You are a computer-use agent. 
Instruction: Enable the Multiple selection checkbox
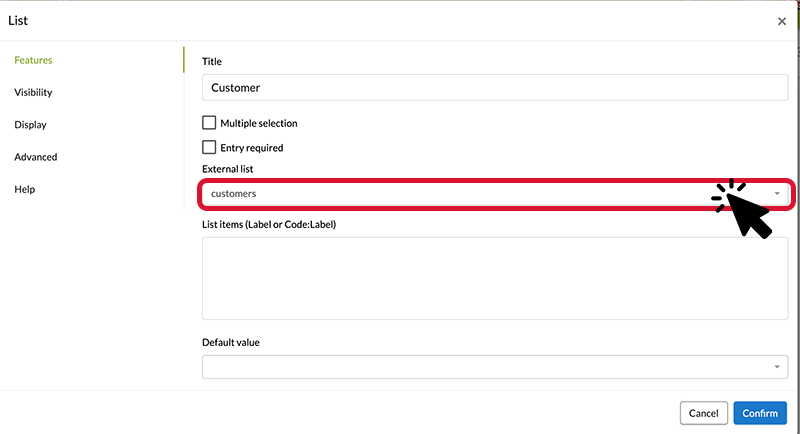click(209, 123)
